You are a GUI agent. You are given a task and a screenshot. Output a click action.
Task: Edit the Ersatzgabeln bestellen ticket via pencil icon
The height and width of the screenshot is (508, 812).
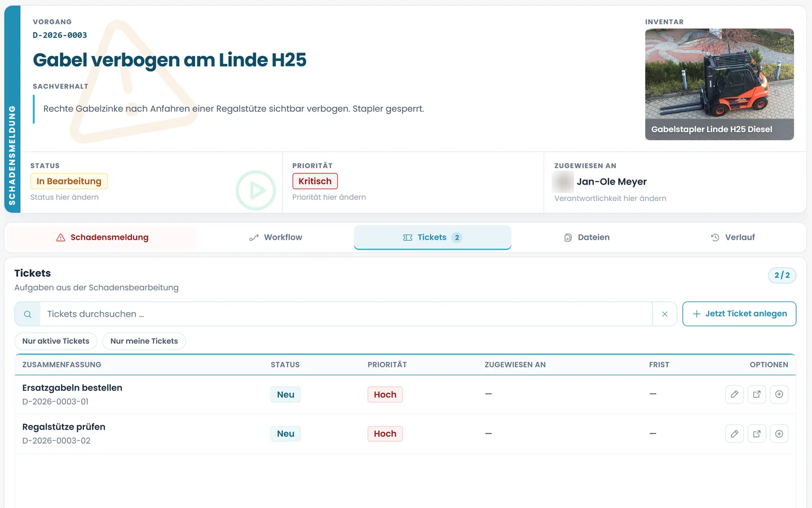(x=734, y=395)
